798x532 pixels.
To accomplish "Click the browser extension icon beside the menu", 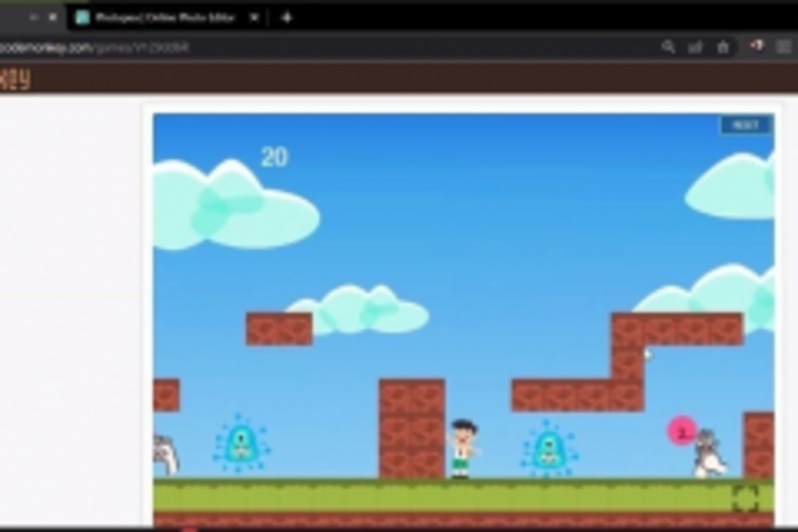I will (x=756, y=47).
